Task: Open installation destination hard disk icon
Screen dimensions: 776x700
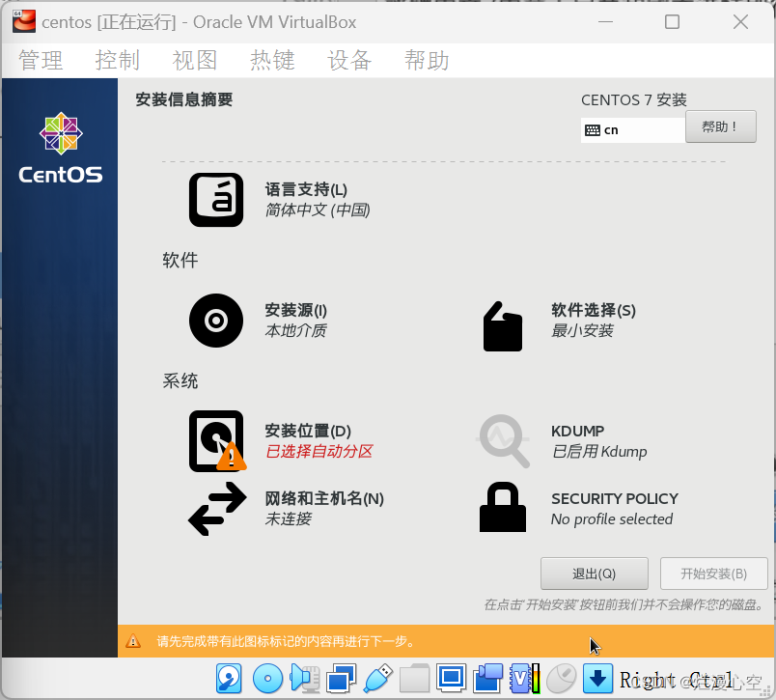Action: pyautogui.click(x=217, y=440)
